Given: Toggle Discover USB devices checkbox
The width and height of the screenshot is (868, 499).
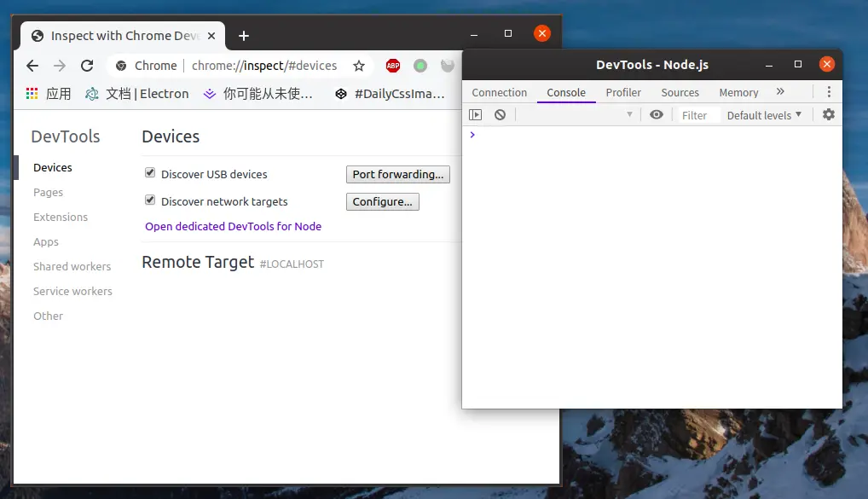Looking at the screenshot, I should (x=150, y=173).
